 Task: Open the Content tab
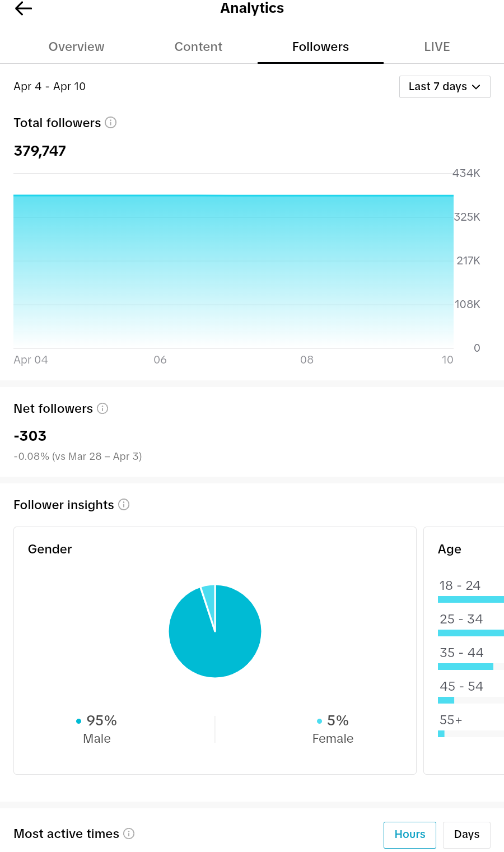pyautogui.click(x=198, y=47)
